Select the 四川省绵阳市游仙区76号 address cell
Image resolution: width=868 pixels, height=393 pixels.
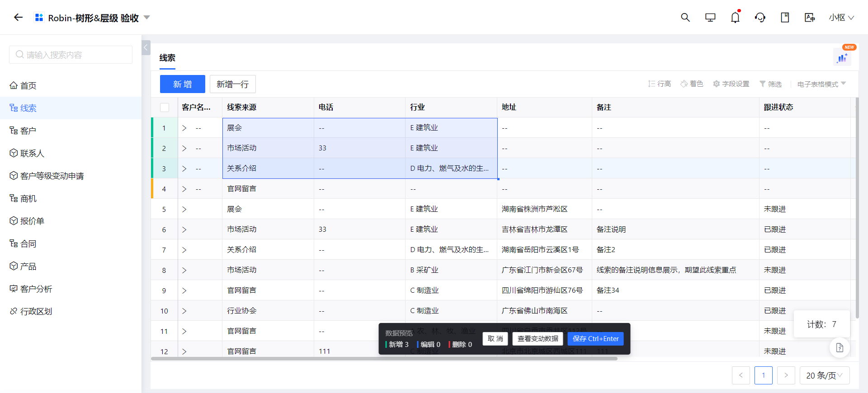pyautogui.click(x=544, y=290)
